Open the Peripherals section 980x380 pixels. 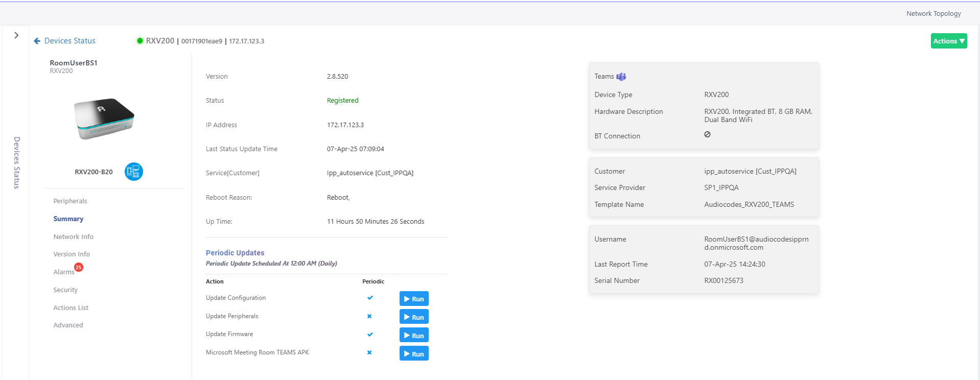pyautogui.click(x=70, y=201)
